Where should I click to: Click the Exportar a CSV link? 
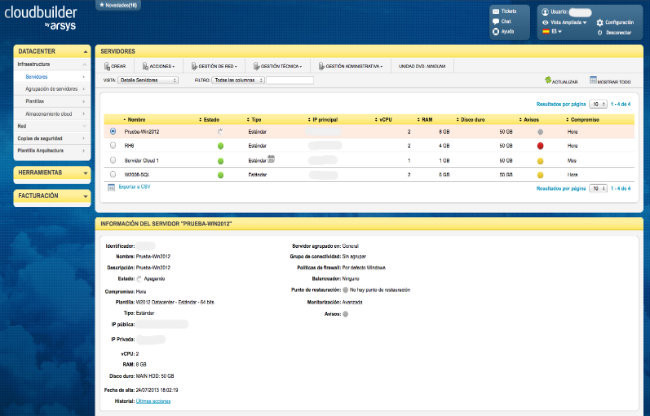tap(136, 187)
